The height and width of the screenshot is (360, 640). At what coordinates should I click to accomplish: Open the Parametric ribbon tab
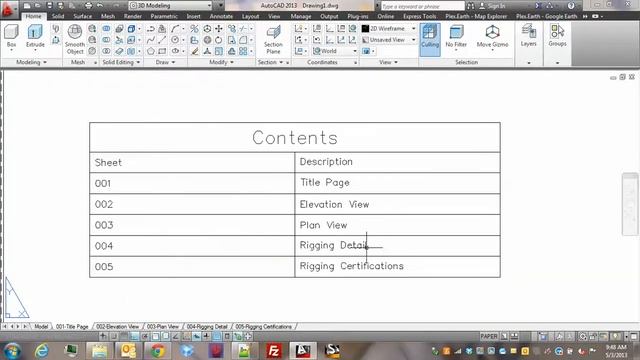pyautogui.click(x=164, y=16)
